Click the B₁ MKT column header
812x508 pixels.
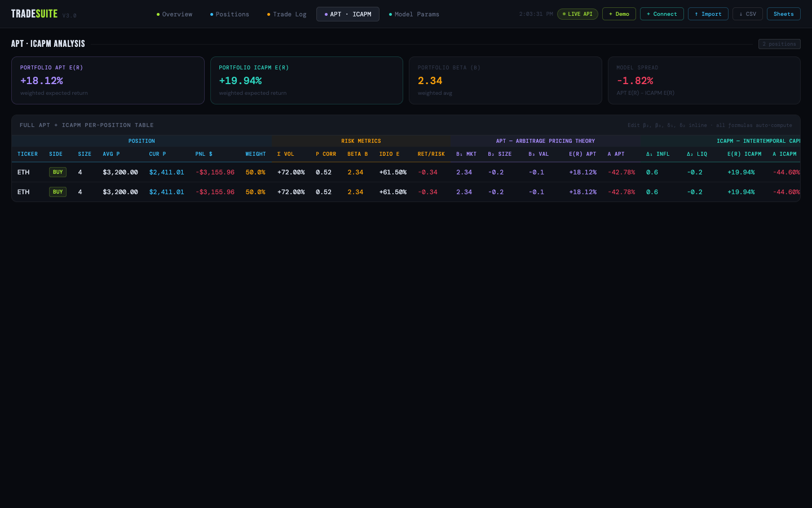pyautogui.click(x=466, y=154)
